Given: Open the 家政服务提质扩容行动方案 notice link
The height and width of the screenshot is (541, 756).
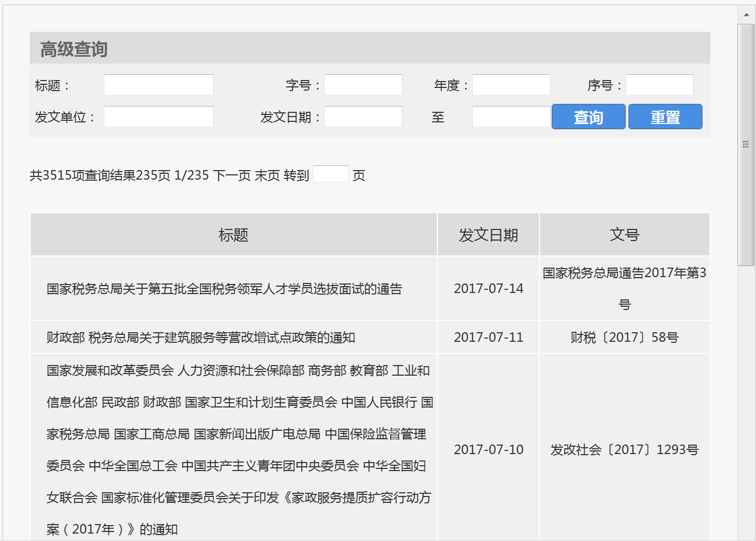Looking at the screenshot, I should coord(239,450).
